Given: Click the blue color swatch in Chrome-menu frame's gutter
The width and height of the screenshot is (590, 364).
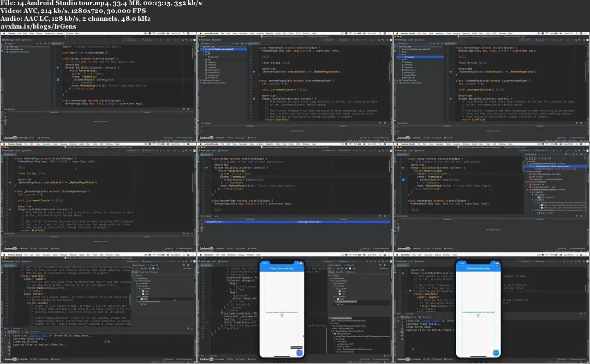Looking at the screenshot, I should tap(58, 80).
